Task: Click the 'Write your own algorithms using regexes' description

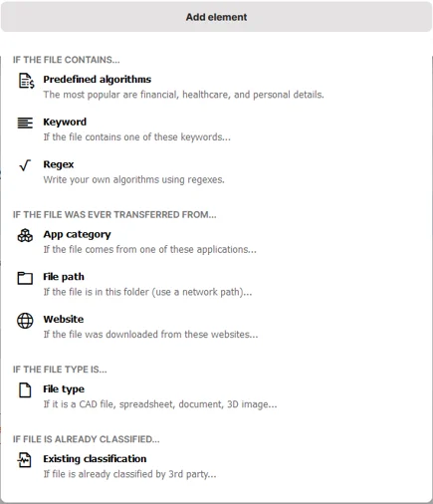Action: click(x=134, y=179)
